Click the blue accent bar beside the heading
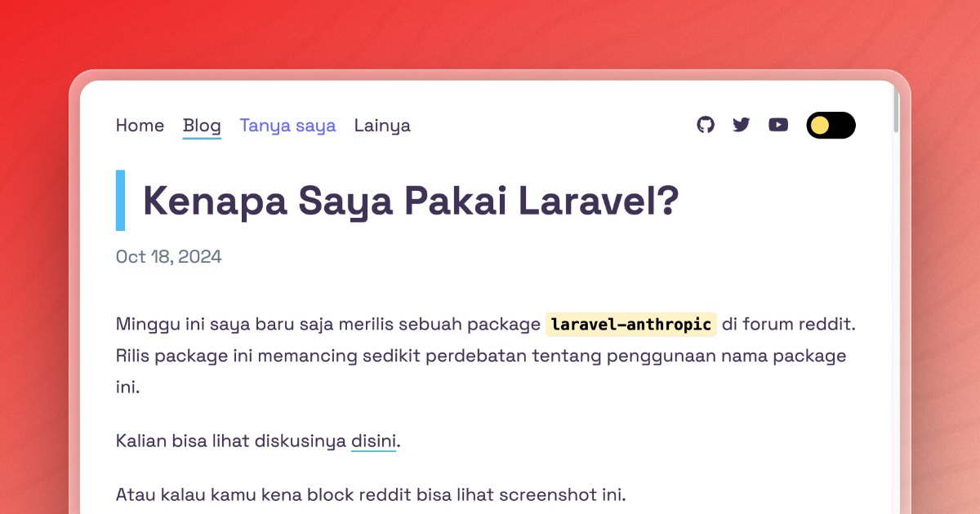Image resolution: width=980 pixels, height=514 pixels. point(121,200)
